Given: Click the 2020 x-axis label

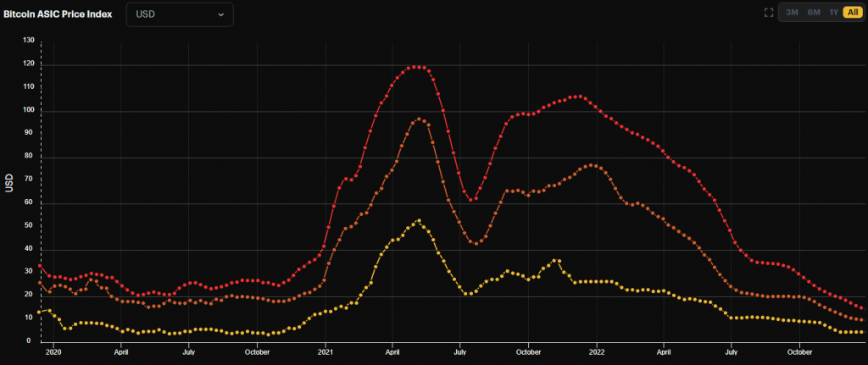Looking at the screenshot, I should (53, 351).
